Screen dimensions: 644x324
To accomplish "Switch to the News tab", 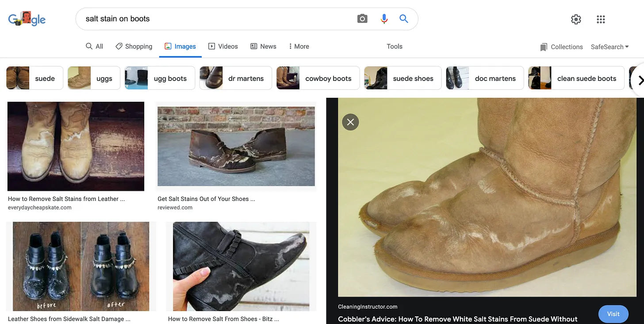I will pos(263,46).
